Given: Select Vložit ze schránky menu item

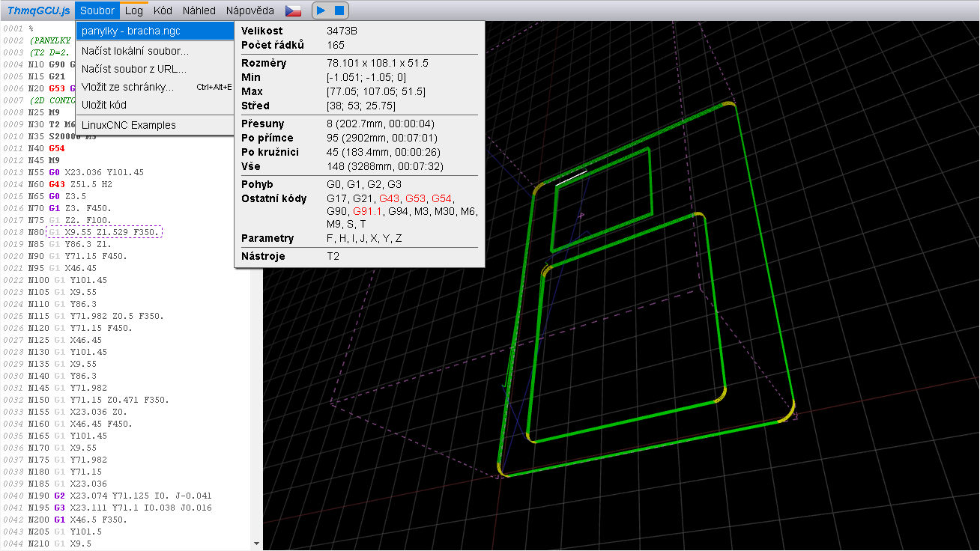Looking at the screenshot, I should pyautogui.click(x=128, y=87).
